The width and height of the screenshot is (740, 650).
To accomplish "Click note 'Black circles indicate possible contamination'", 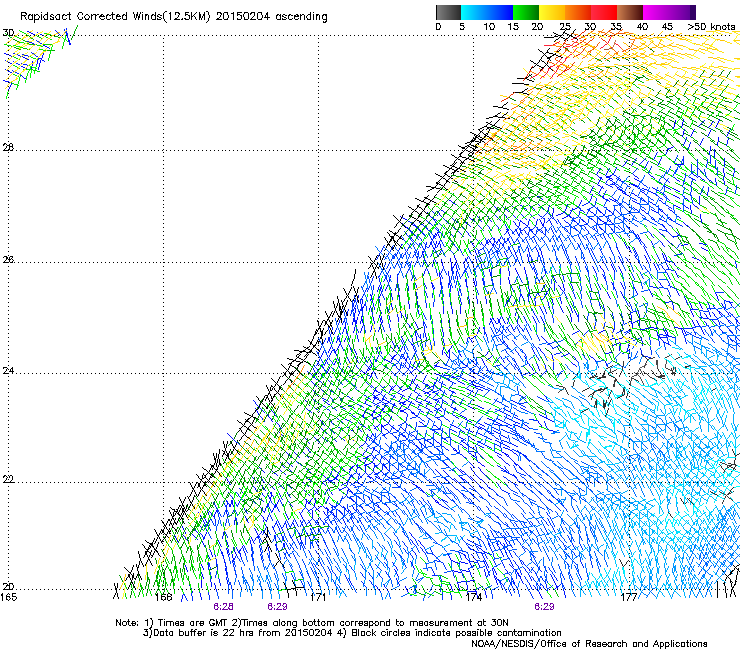I will (x=456, y=633).
